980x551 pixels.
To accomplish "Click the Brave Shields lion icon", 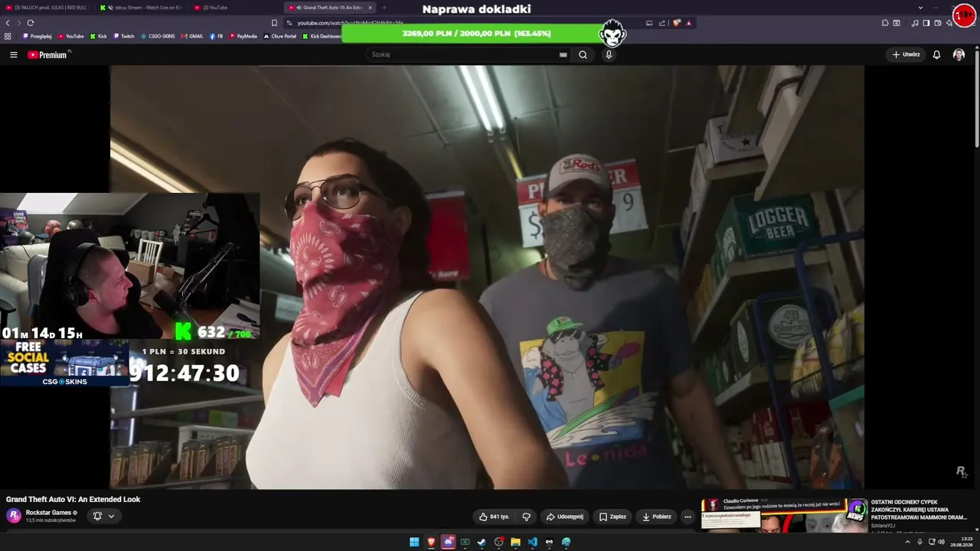I will (677, 23).
